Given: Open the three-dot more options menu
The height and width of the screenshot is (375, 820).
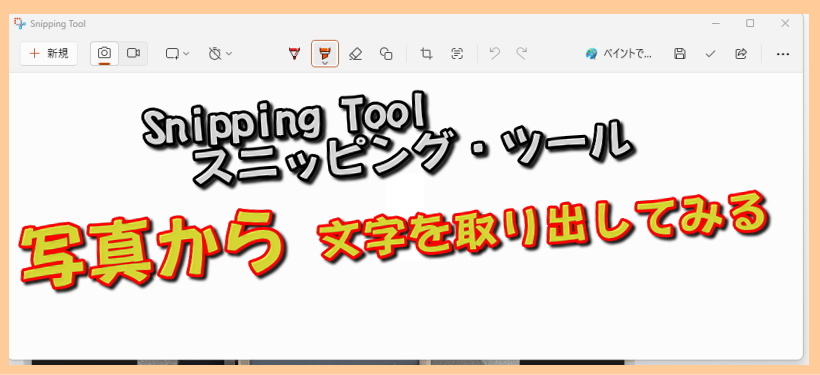Looking at the screenshot, I should (783, 54).
